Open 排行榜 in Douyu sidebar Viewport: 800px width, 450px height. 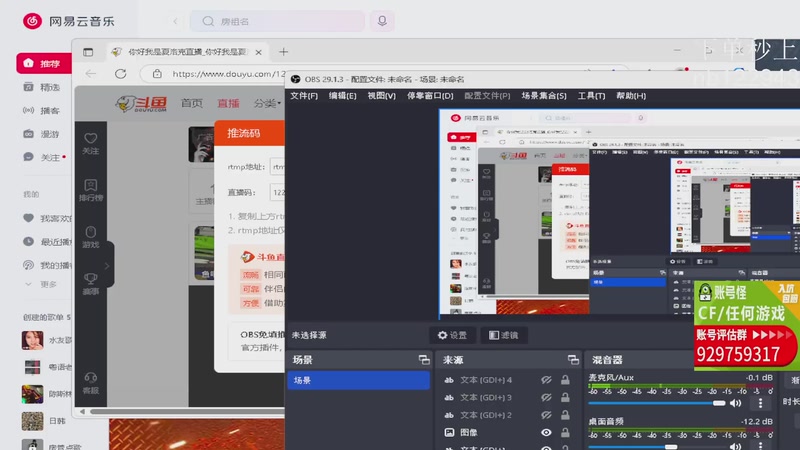[x=91, y=190]
